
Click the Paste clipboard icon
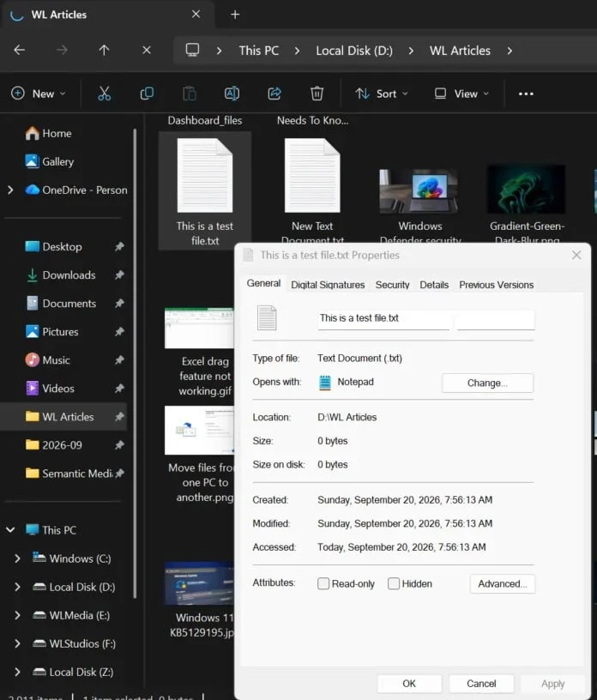point(189,94)
